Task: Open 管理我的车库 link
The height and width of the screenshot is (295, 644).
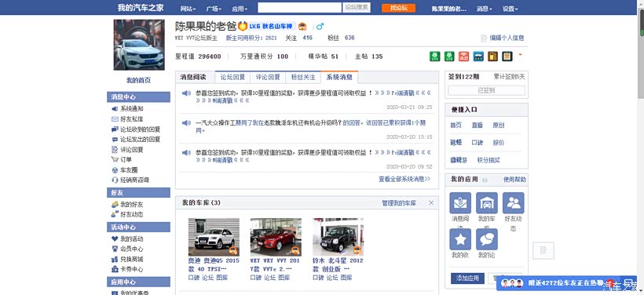Action: (399, 202)
